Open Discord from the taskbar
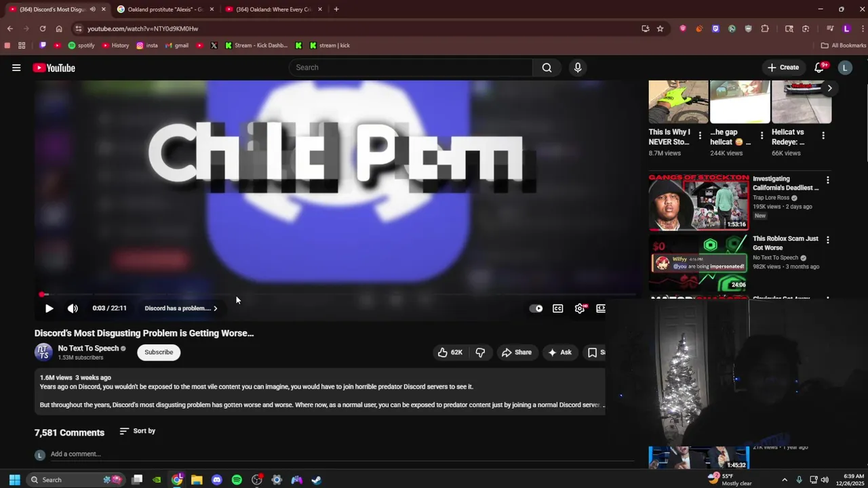Image resolution: width=868 pixels, height=488 pixels. 216,480
